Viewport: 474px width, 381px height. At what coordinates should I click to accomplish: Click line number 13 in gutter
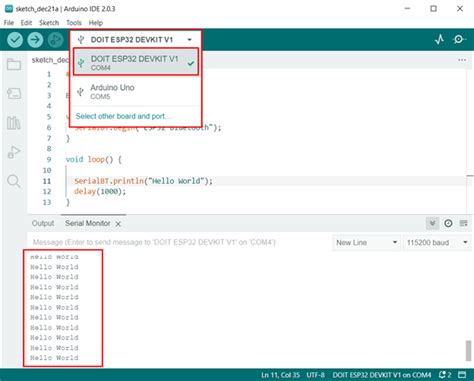pos(47,202)
